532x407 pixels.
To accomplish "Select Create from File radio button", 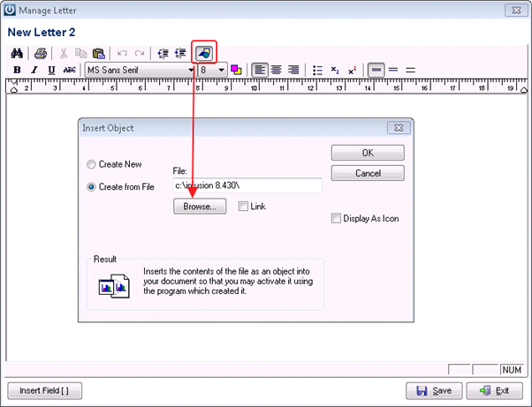I will [91, 187].
